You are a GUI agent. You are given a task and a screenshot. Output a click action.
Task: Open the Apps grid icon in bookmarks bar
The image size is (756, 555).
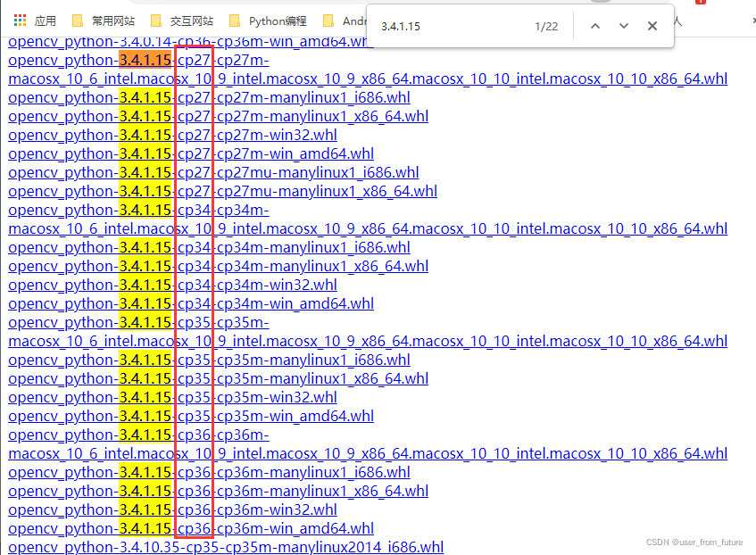coord(20,21)
